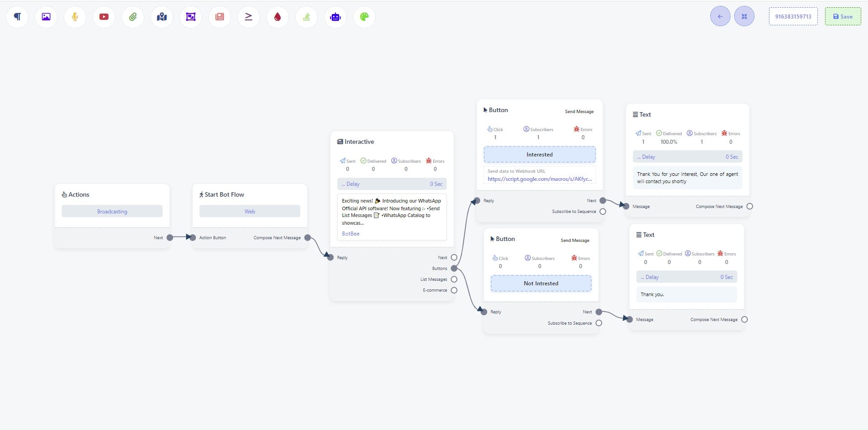Click the Interactive node Next output port

tap(454, 257)
